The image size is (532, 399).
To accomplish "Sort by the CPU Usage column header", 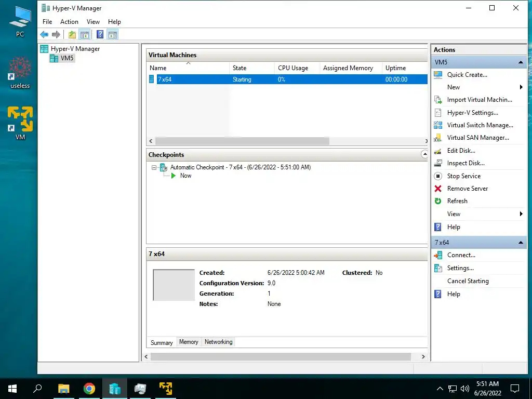I will pos(297,68).
